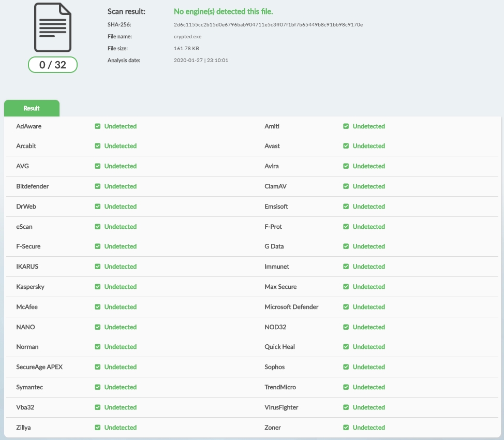Click the Zillya engine name

point(23,428)
